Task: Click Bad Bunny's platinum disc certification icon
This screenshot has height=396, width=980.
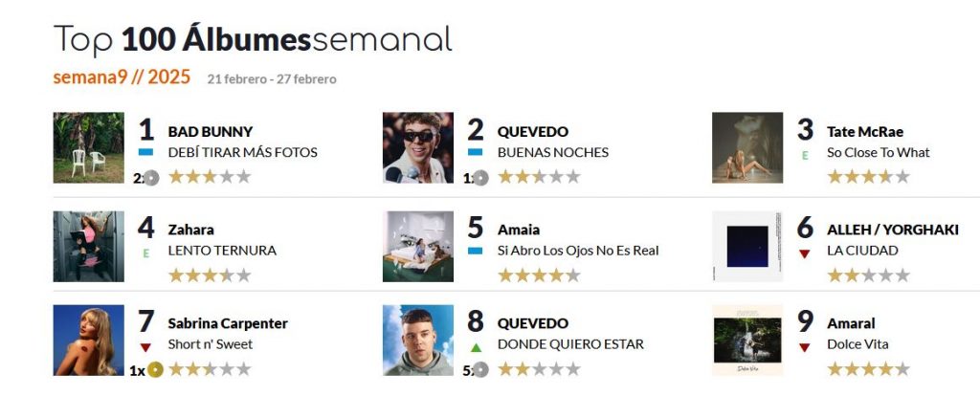Action: pyautogui.click(x=150, y=178)
